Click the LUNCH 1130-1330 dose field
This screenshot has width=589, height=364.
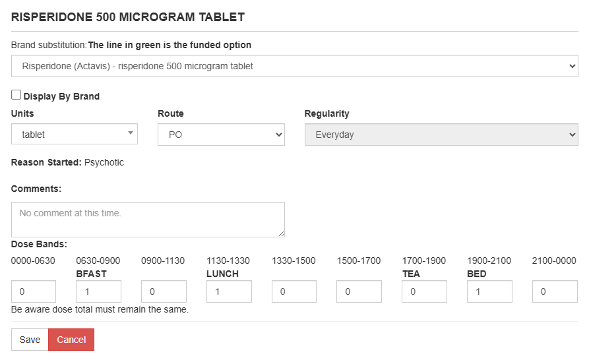pos(229,291)
